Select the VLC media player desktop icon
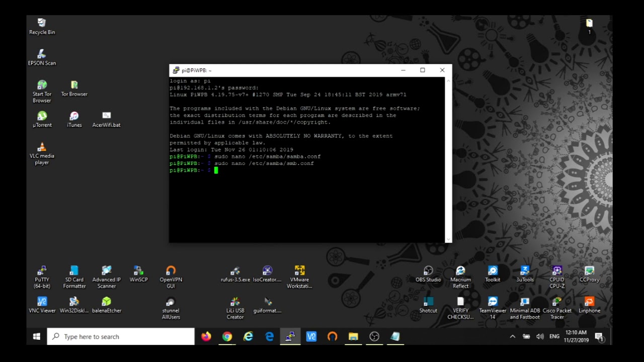Screen dimensions: 644x362 42,153
